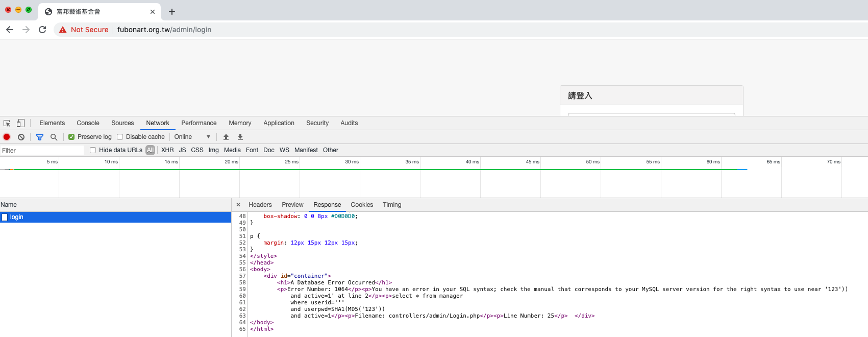Viewport: 868px width, 337px height.
Task: Open the Application tab
Action: 279,123
